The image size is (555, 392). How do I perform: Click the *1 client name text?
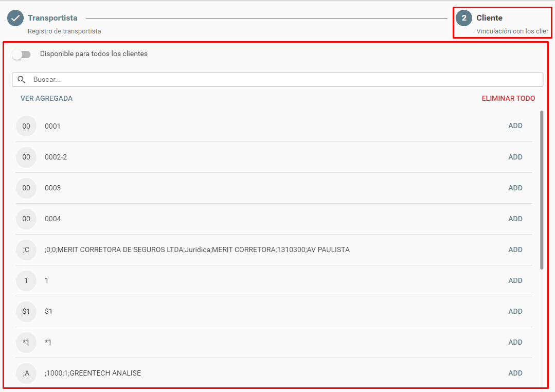[48, 342]
